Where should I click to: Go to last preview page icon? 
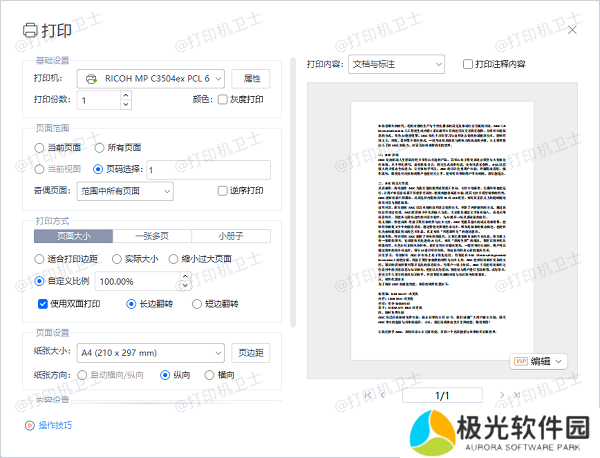pos(516,395)
